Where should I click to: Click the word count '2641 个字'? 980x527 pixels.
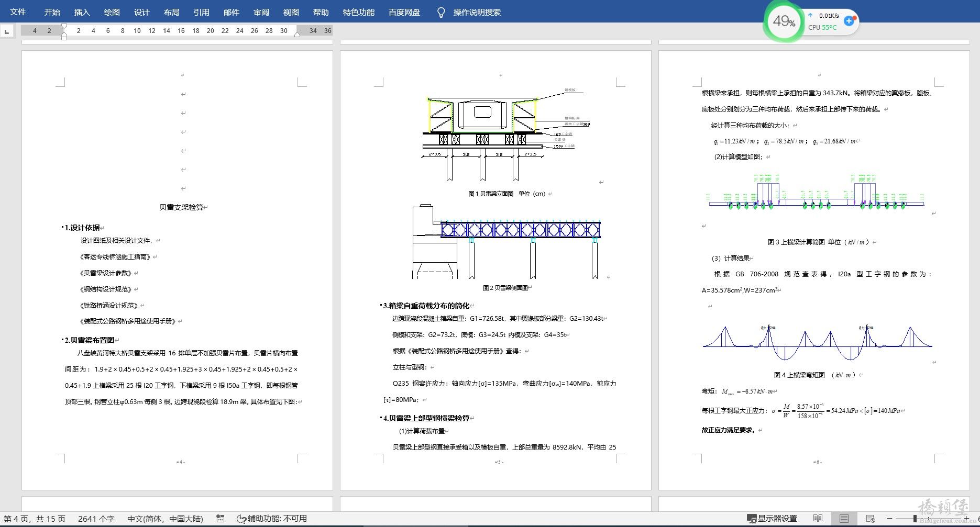96,519
